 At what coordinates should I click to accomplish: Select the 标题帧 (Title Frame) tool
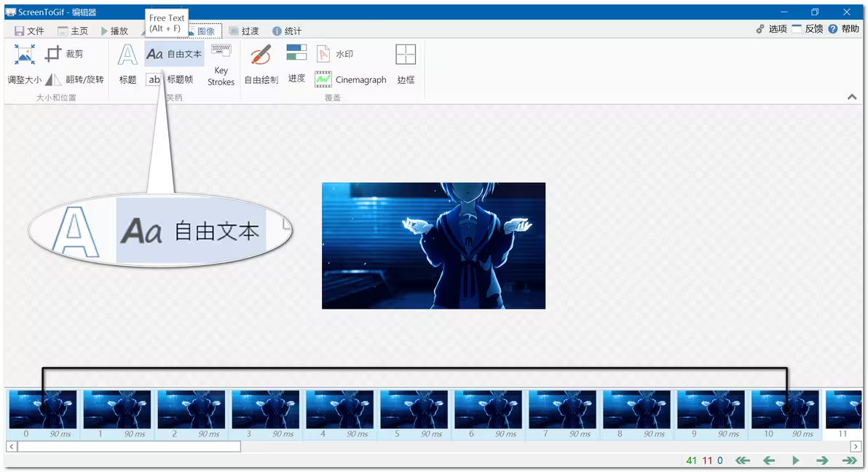coord(170,79)
